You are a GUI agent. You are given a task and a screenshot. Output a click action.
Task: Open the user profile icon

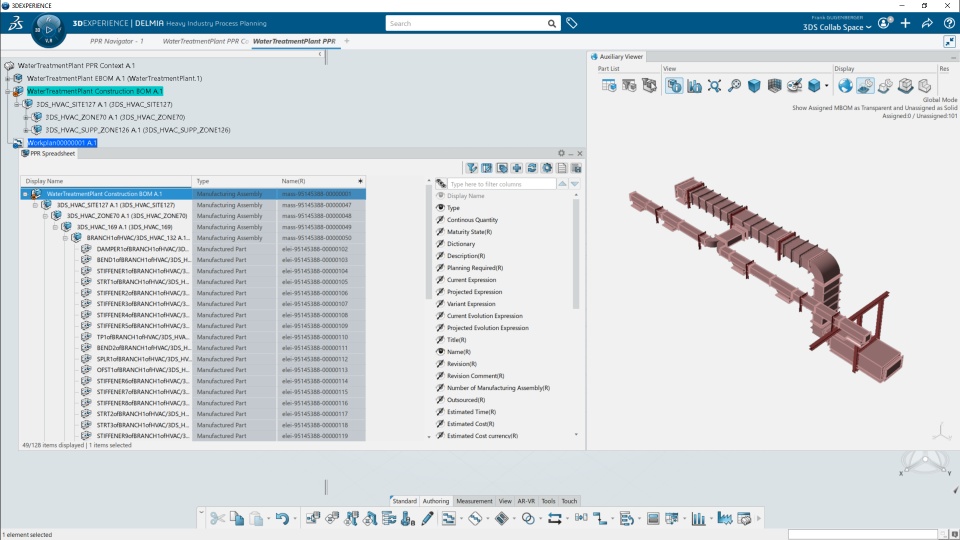pyautogui.click(x=884, y=23)
